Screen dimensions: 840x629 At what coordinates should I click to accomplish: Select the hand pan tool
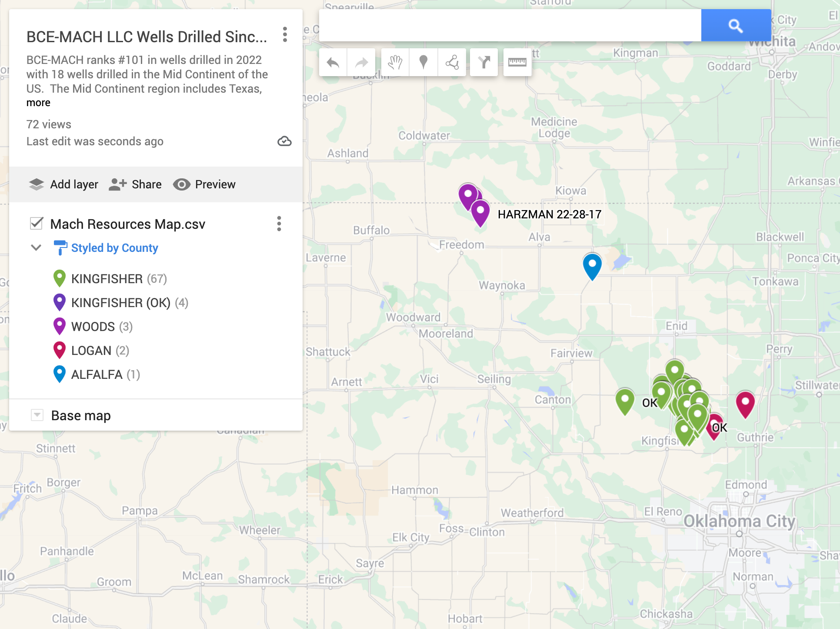[x=395, y=63]
